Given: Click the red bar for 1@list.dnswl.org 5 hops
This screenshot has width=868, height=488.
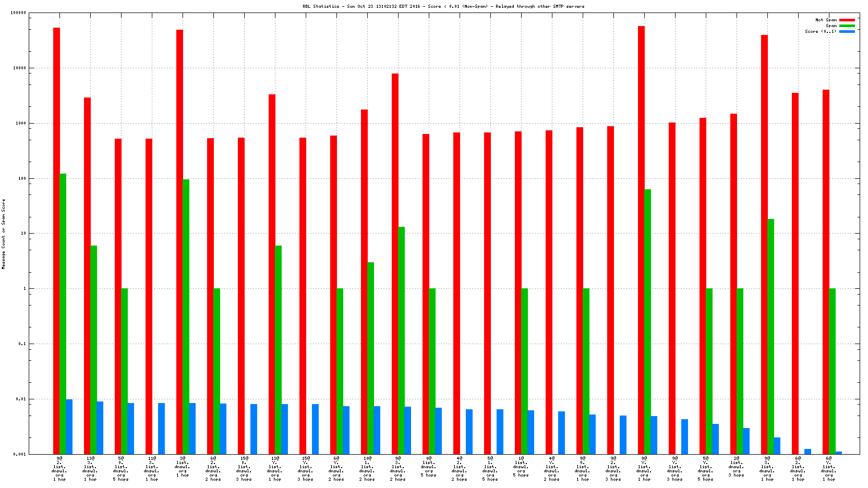Looking at the screenshot, I should click(518, 292).
